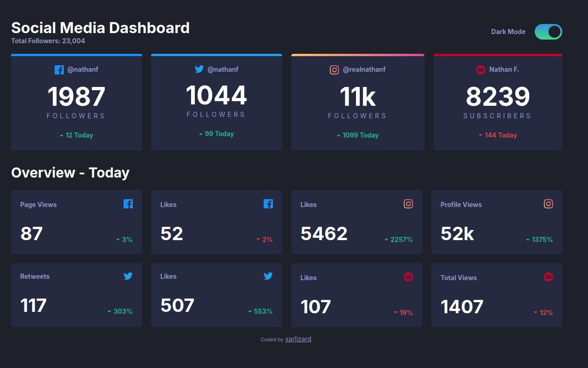Click the YouTube icon beside Nathan F.
This screenshot has width=588, height=368.
pos(481,70)
